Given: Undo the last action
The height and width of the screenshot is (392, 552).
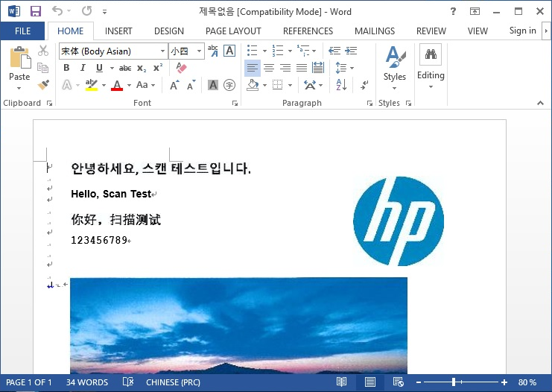Looking at the screenshot, I should [x=57, y=11].
